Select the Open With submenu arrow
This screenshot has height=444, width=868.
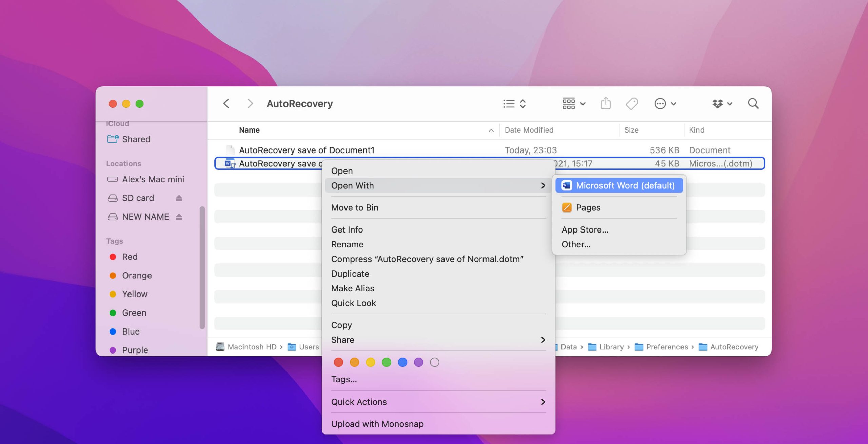click(542, 185)
